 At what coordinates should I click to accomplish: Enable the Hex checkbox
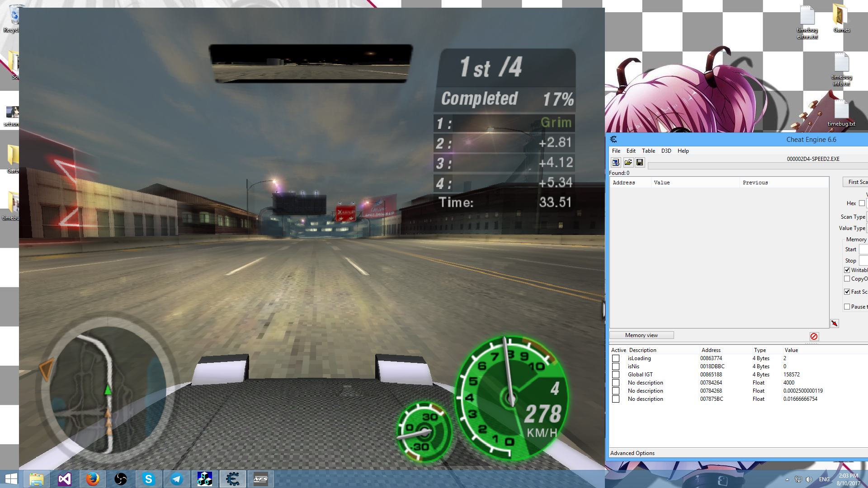click(862, 203)
